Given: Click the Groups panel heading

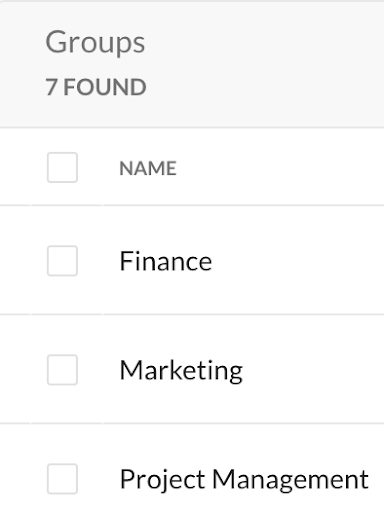Looking at the screenshot, I should [95, 43].
